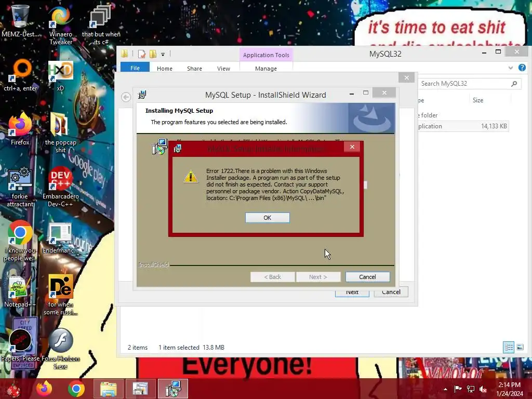Open 'the popcap shit' folder

click(x=61, y=132)
